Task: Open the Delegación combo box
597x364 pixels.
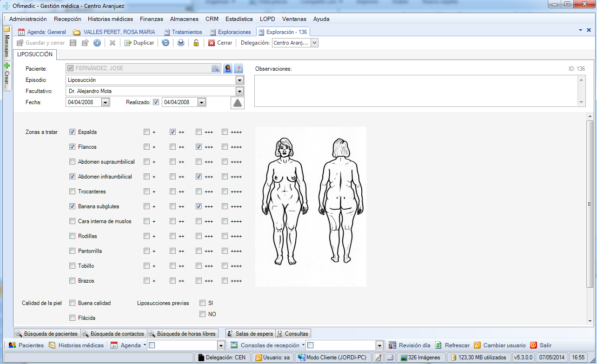Action: click(x=314, y=43)
